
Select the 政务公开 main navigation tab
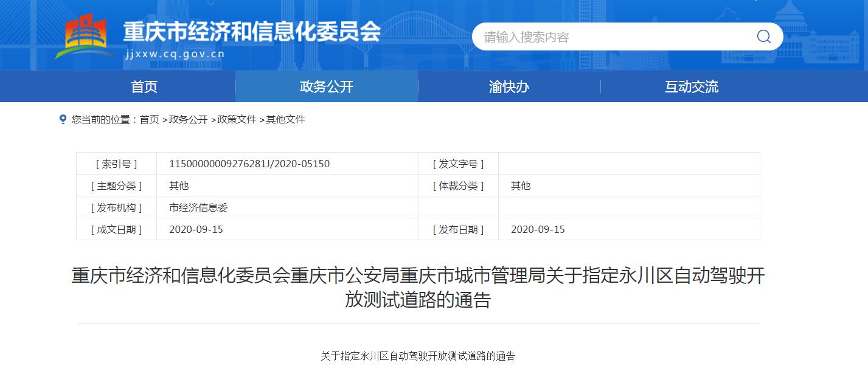click(x=327, y=86)
